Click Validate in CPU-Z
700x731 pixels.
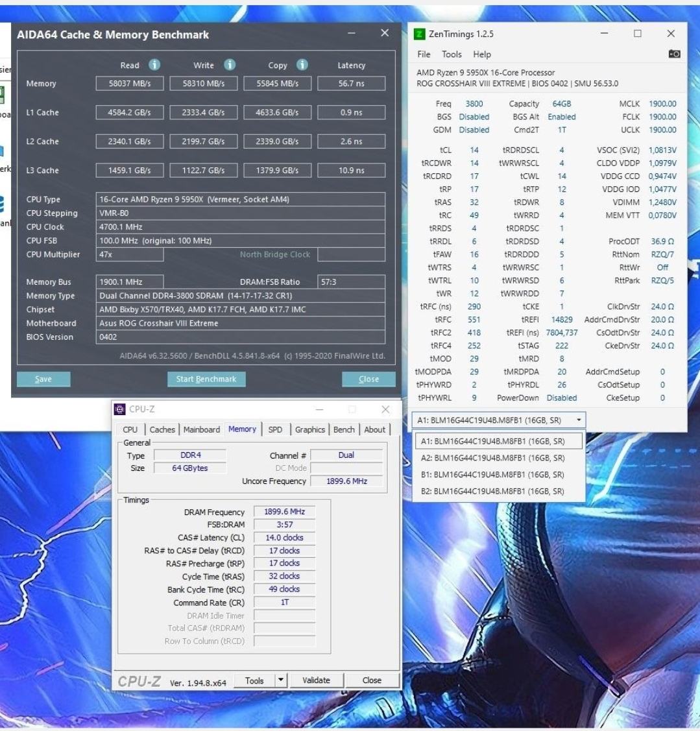pyautogui.click(x=316, y=680)
